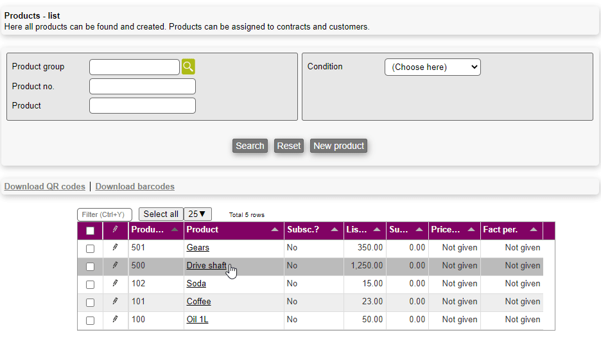
Task: Sort by Fact per. column arrow
Action: click(x=533, y=230)
